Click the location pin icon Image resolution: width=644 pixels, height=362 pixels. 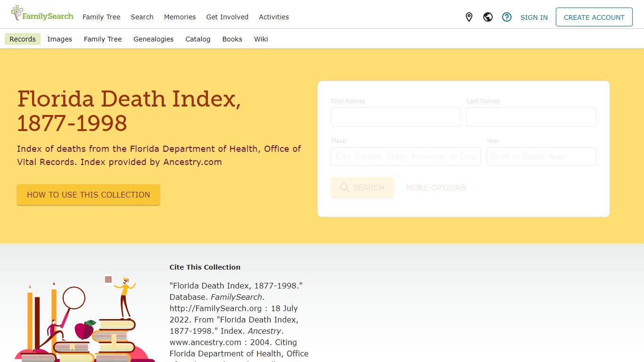(469, 17)
